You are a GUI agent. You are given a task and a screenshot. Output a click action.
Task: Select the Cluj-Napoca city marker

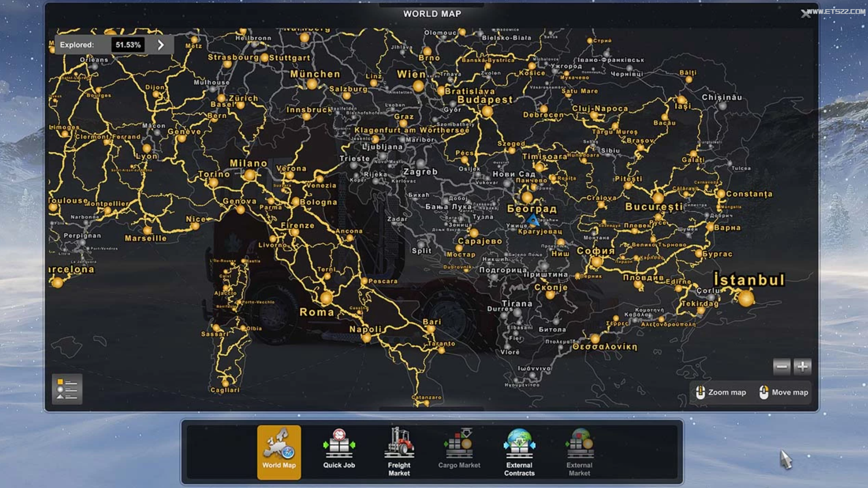[x=594, y=116]
